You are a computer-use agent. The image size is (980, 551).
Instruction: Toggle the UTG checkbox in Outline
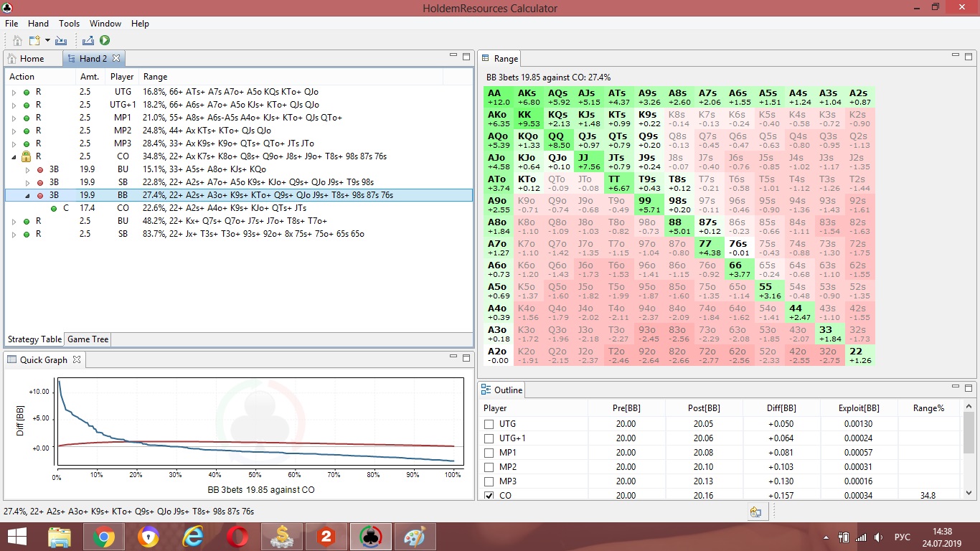tap(489, 424)
